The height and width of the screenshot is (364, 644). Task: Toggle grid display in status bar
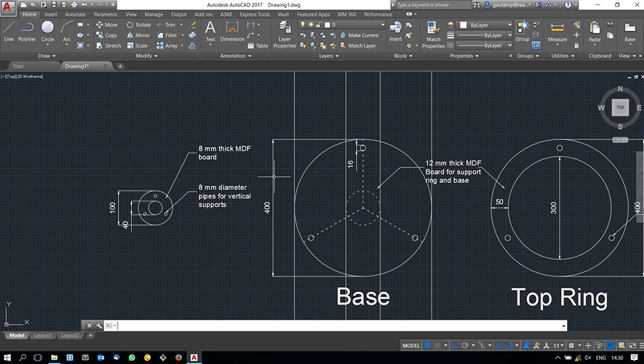428,346
